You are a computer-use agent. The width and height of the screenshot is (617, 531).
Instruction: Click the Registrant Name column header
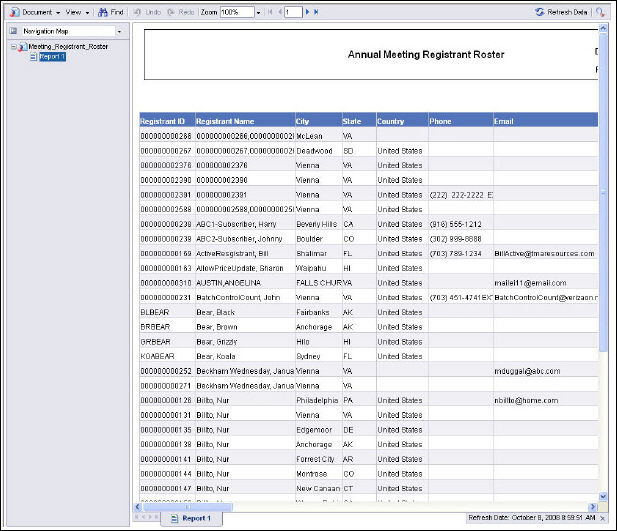[225, 121]
